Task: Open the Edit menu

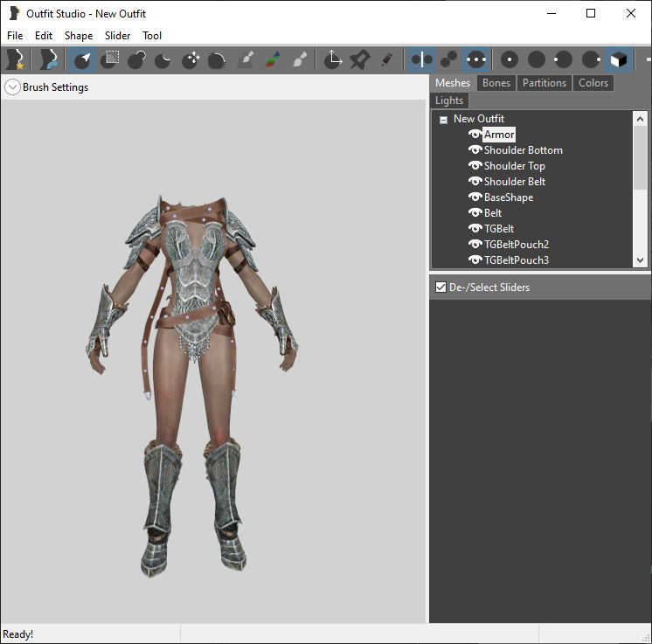Action: coord(44,36)
